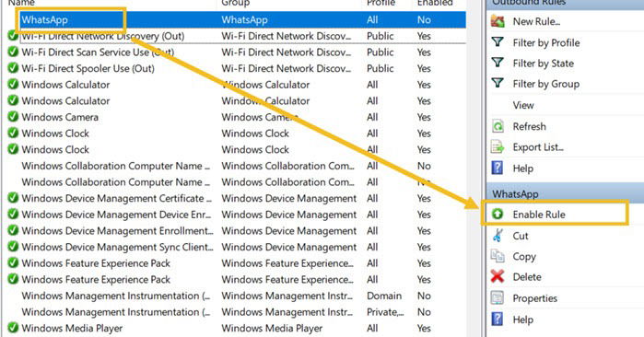Copy the selected WhatsApp rule
644x337 pixels.
(x=524, y=257)
